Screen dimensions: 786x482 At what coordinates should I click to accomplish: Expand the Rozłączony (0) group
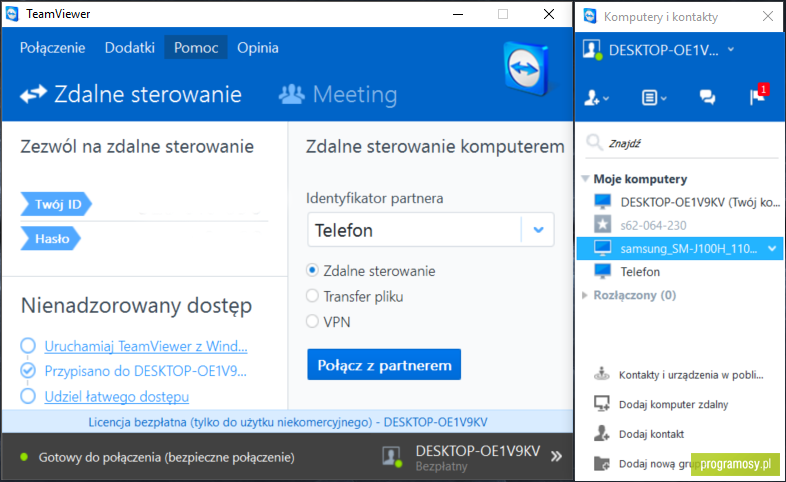pos(584,295)
